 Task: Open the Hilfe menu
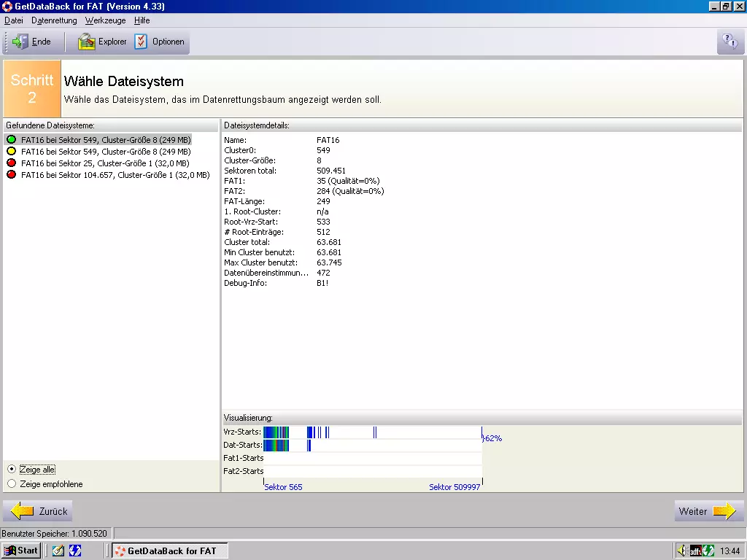click(x=142, y=20)
